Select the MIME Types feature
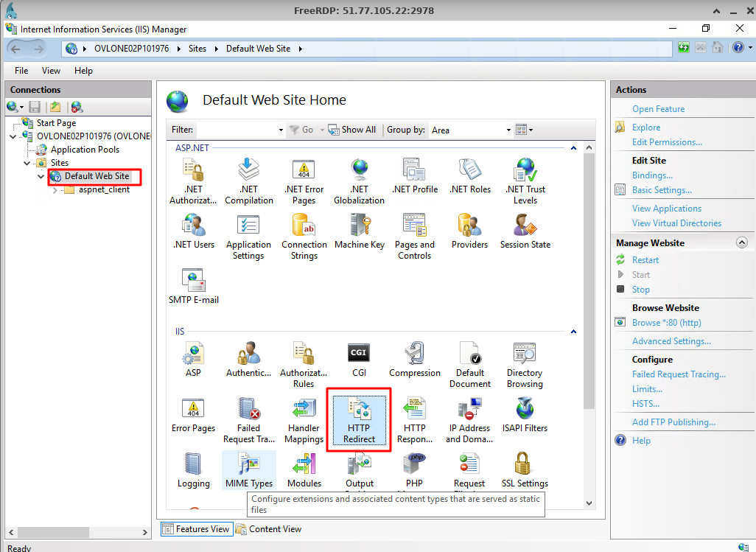This screenshot has height=552, width=756. (248, 469)
